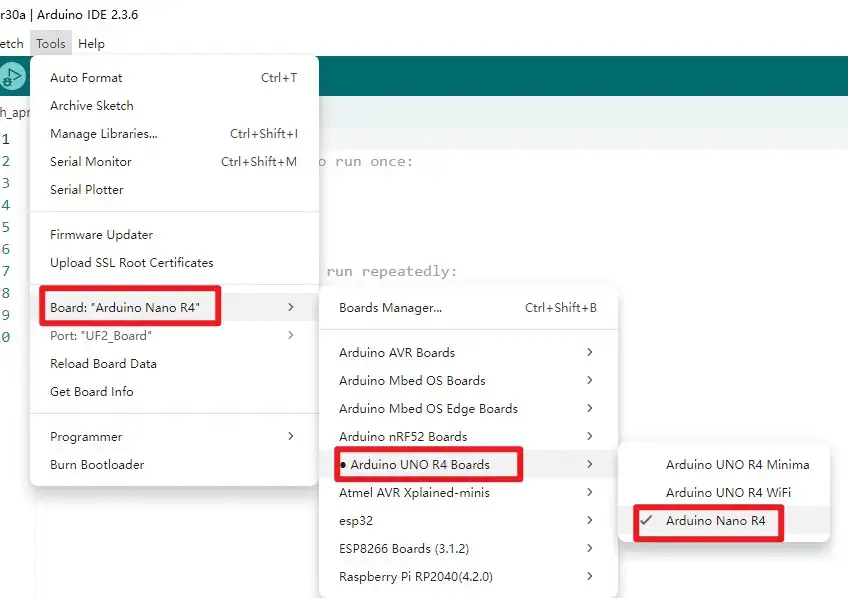Select the Arduino UNO R4 WiFi board
This screenshot has height=598, width=848.
[724, 493]
